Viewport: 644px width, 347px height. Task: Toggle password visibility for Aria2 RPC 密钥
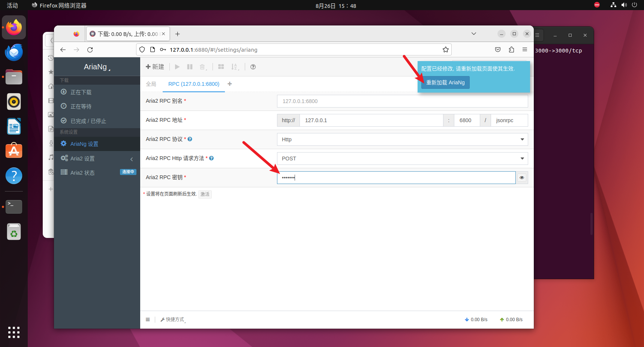(522, 177)
